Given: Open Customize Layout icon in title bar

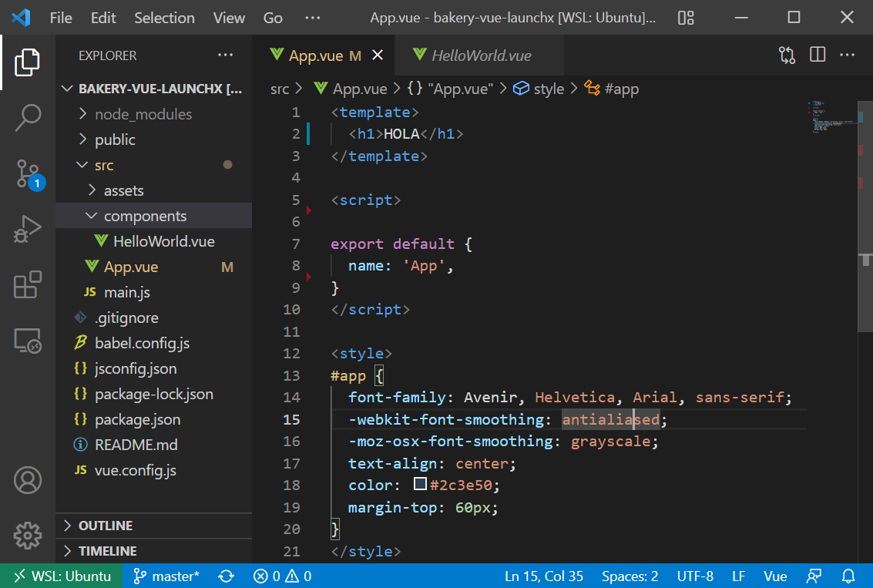Looking at the screenshot, I should (685, 18).
